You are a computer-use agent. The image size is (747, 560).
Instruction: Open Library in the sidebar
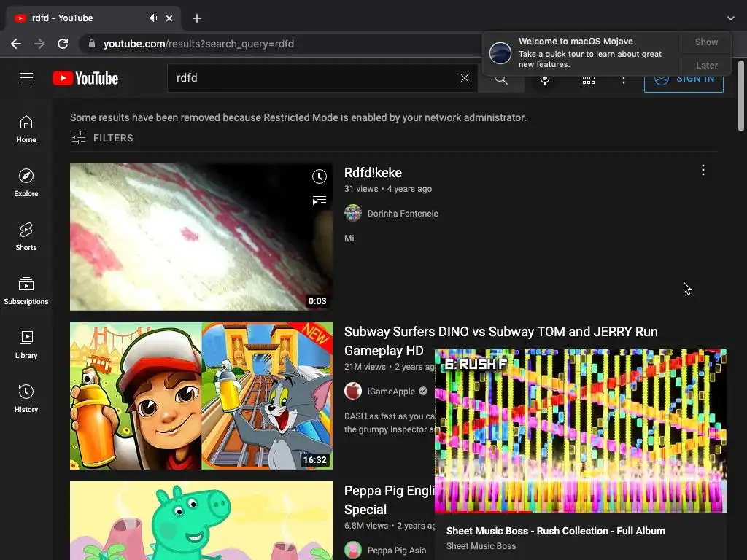click(26, 345)
